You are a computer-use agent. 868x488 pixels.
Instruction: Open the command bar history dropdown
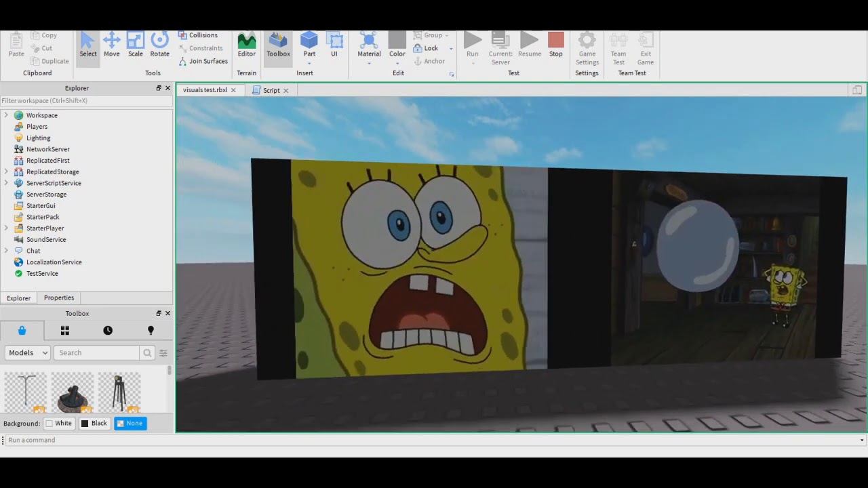(862, 441)
